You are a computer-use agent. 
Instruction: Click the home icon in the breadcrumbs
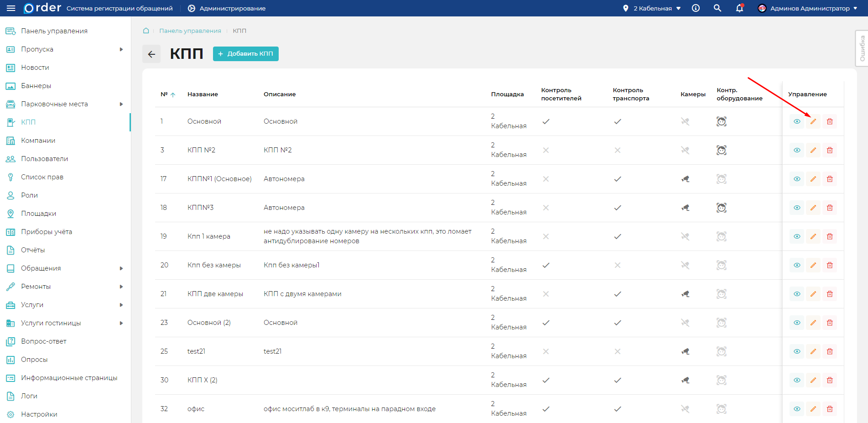146,31
